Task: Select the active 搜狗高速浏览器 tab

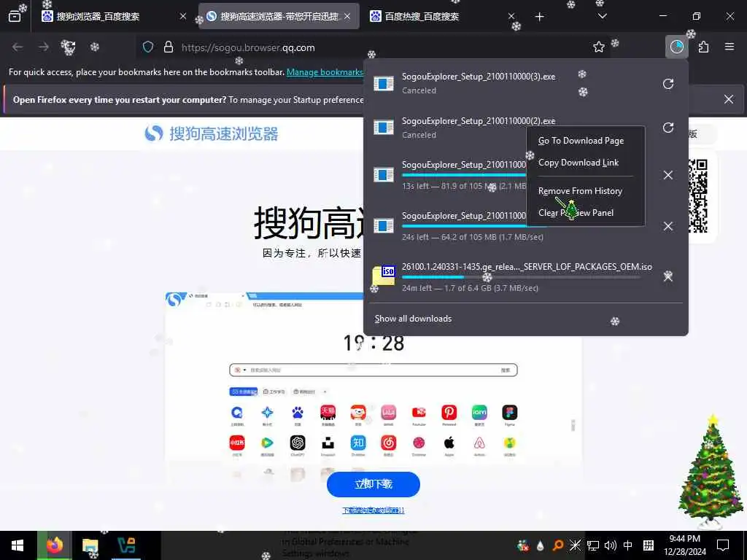Action: click(x=279, y=16)
